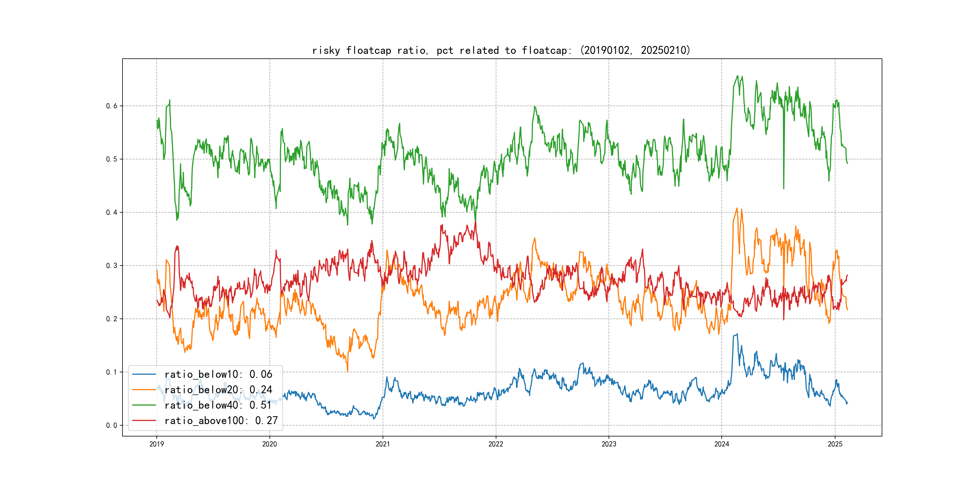This screenshot has height=490, width=980.
Task: Click the chart title text
Action: click(501, 50)
